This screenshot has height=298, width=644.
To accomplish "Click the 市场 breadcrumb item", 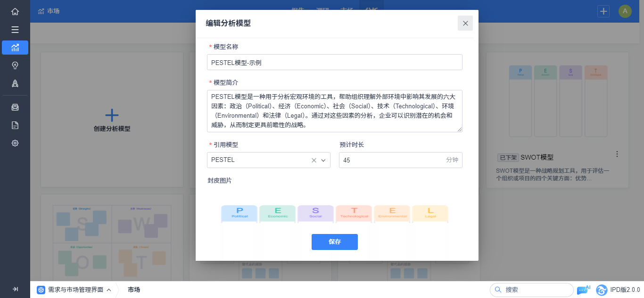I will tap(134, 290).
